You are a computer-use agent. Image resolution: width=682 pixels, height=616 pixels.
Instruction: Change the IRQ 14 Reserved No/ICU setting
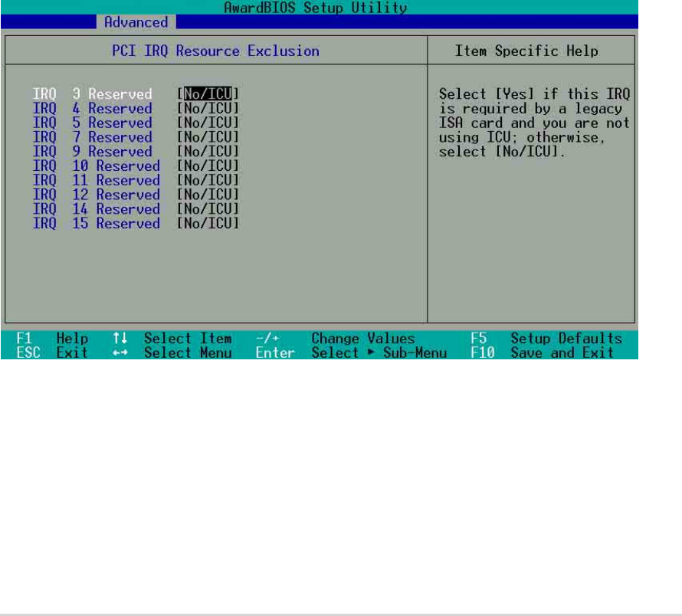208,208
